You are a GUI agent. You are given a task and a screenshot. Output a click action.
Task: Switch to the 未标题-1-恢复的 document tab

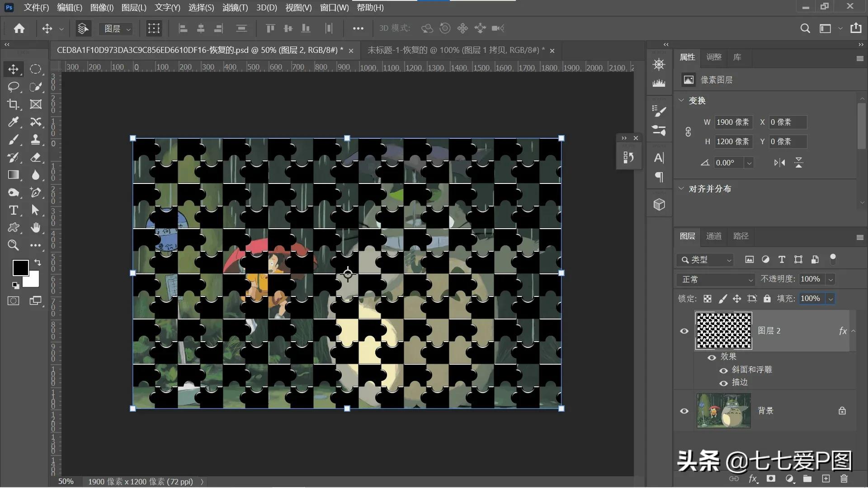pos(456,50)
